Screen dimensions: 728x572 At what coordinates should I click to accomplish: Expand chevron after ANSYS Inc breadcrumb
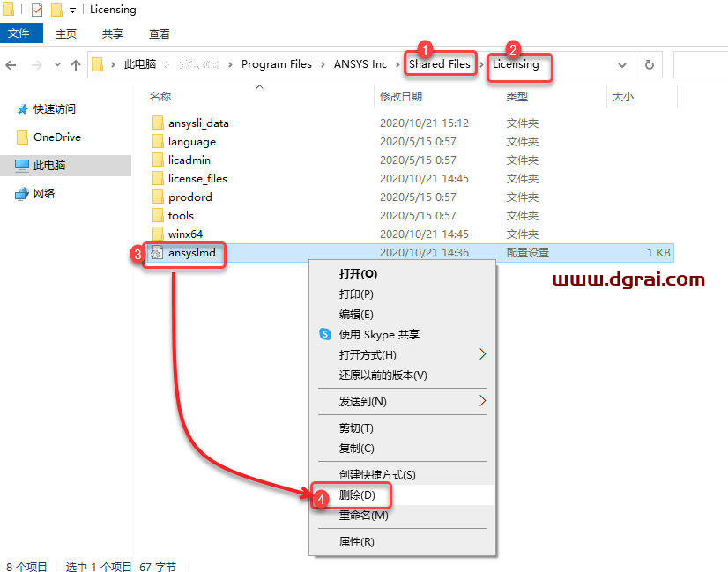[397, 64]
